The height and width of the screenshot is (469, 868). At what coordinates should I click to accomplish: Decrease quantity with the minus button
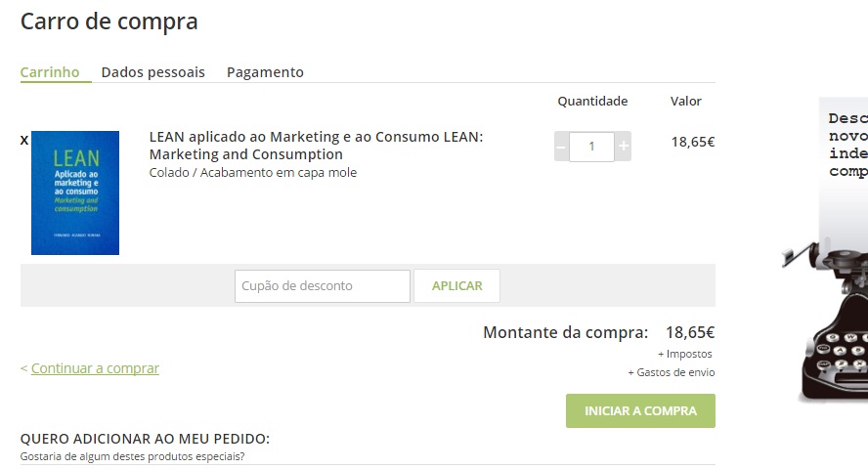[561, 147]
